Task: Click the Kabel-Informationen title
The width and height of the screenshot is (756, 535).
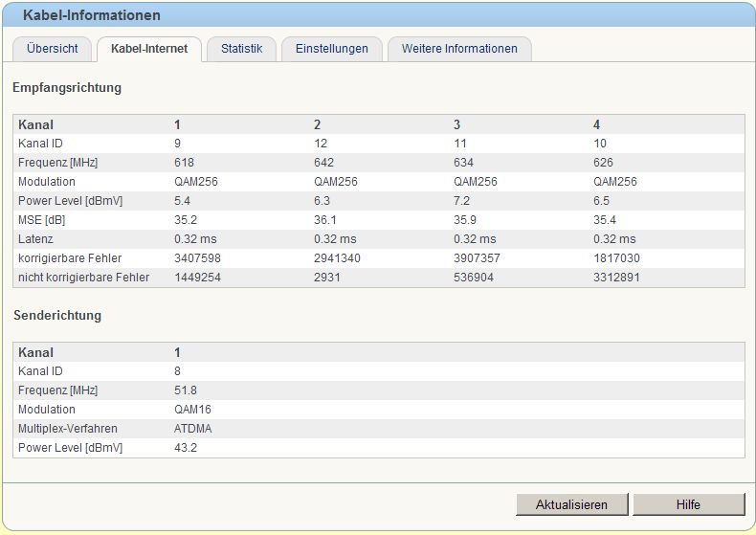Action: pyautogui.click(x=92, y=15)
